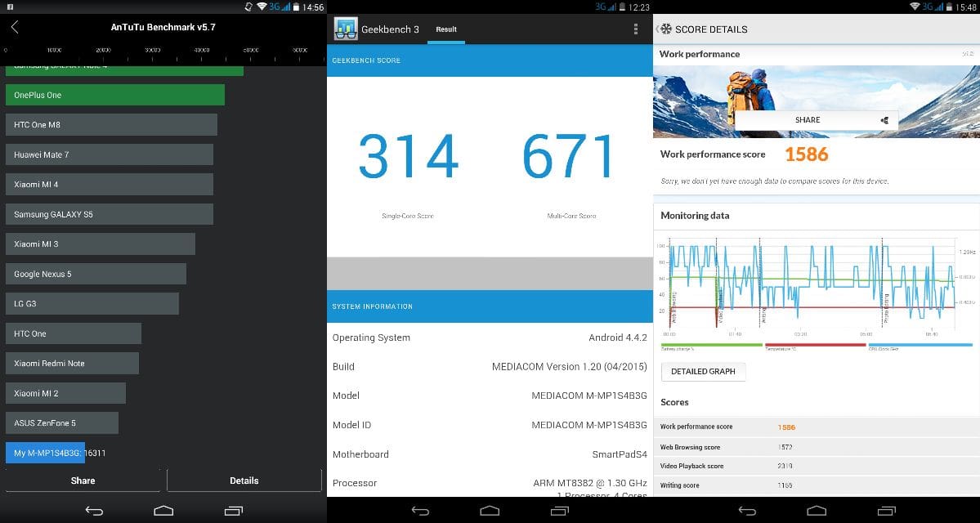Viewport: 980px width, 523px height.
Task: Tap the SHARE button on PCMark banner
Action: (x=817, y=120)
